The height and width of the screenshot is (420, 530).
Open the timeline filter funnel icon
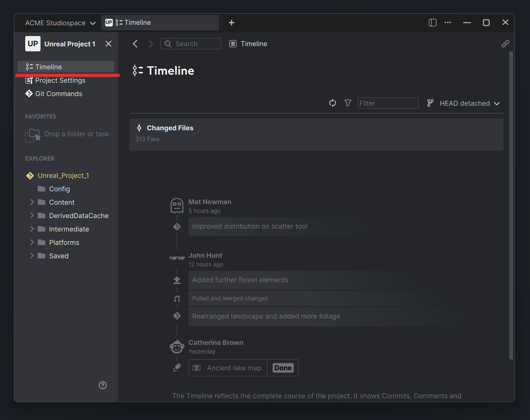click(347, 103)
